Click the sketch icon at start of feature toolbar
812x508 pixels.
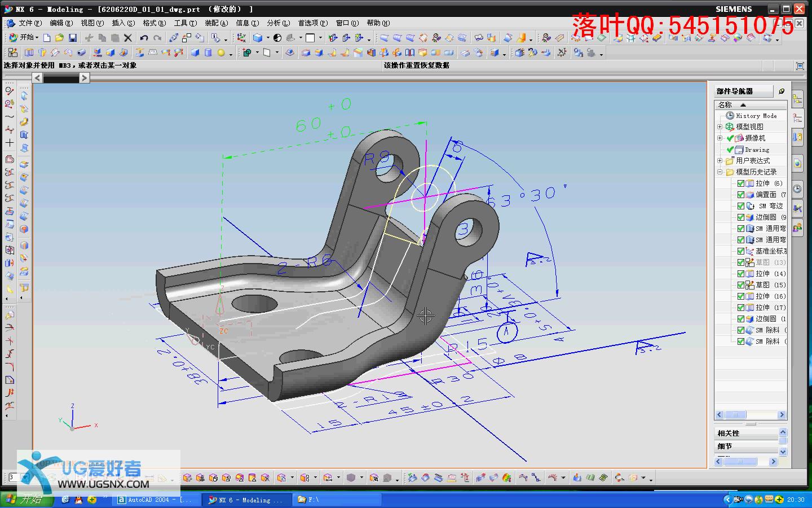[13, 52]
